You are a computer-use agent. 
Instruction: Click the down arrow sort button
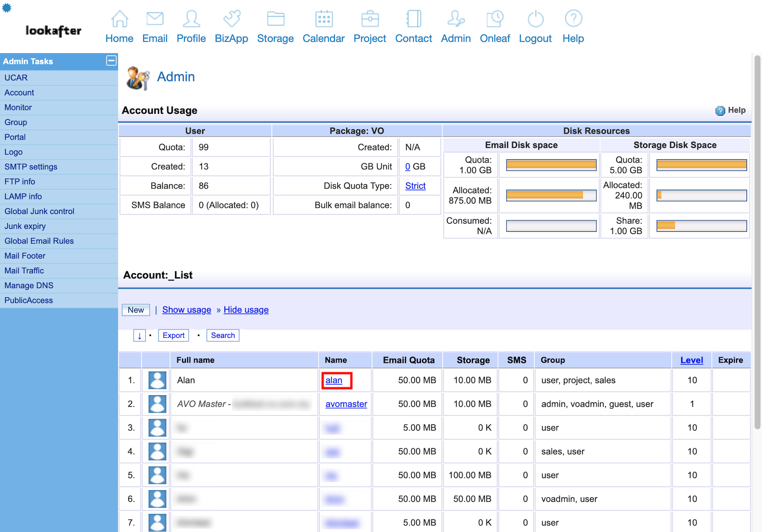139,336
